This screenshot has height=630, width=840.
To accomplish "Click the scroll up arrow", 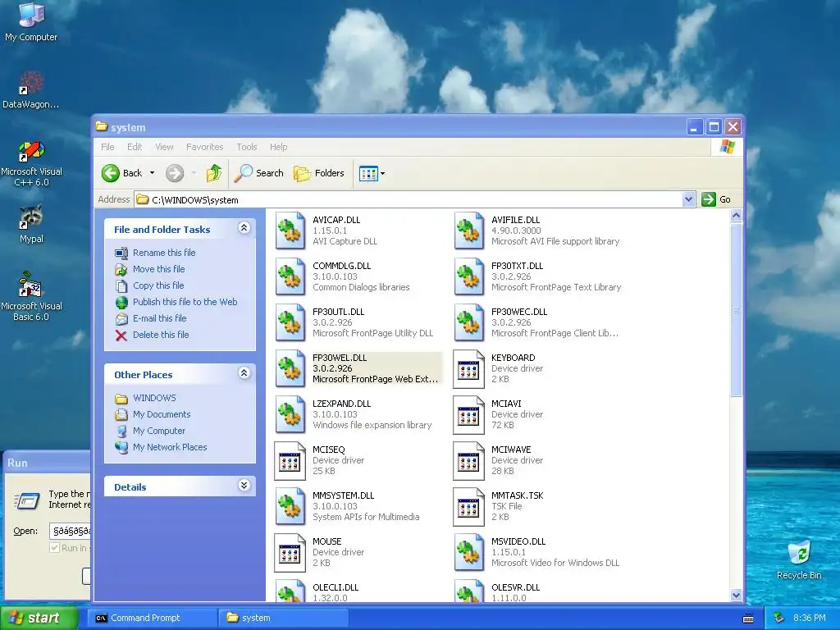I will (736, 216).
